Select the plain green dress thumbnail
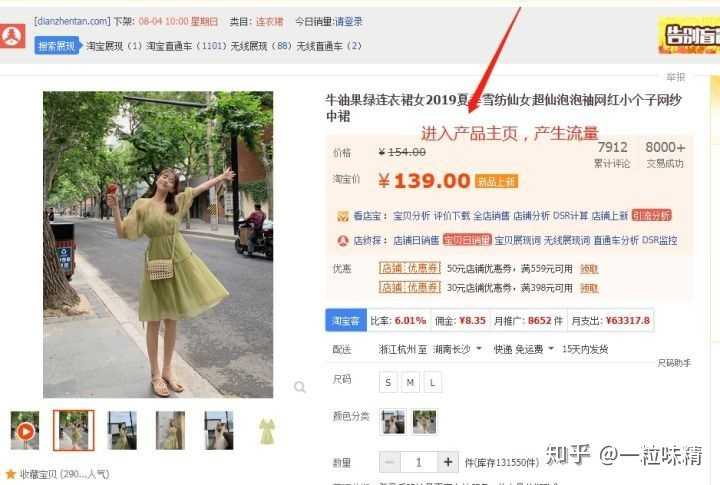The width and height of the screenshot is (720, 485). point(267,431)
